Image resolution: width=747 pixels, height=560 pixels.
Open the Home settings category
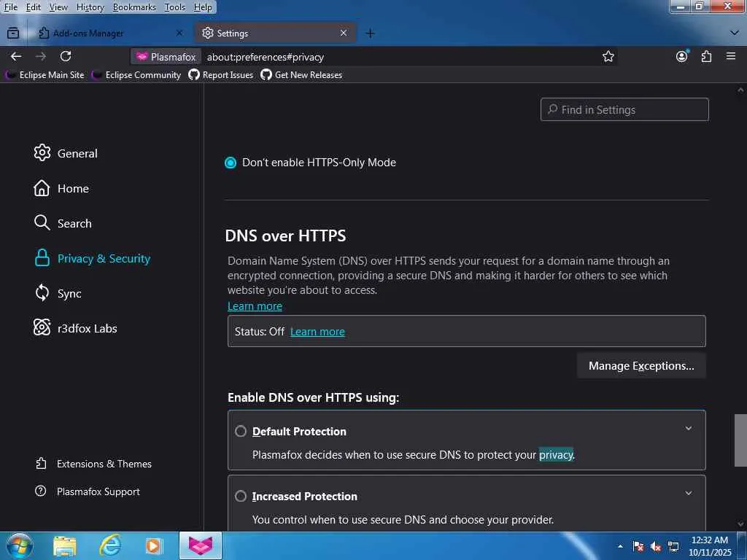61,188
